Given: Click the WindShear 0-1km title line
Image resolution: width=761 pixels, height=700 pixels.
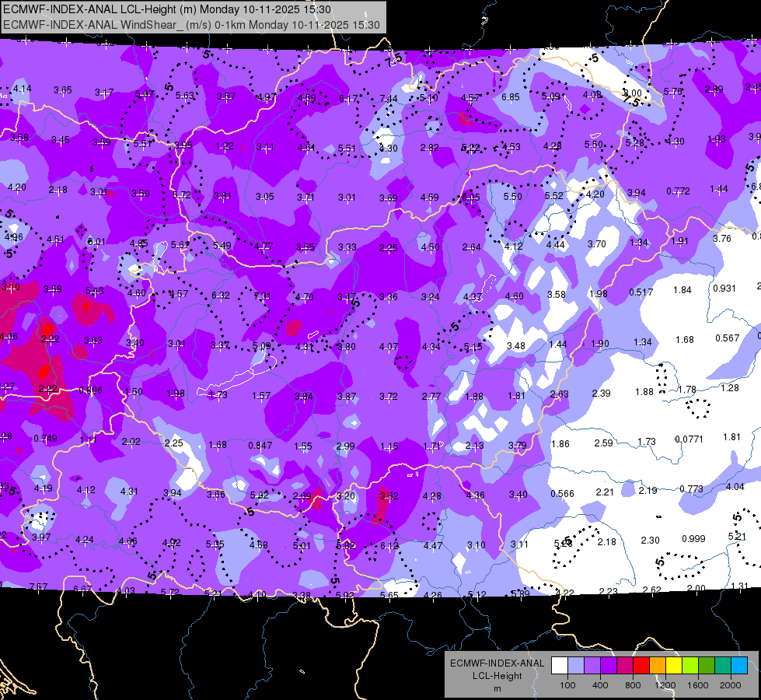Looking at the screenshot, I should (x=191, y=25).
